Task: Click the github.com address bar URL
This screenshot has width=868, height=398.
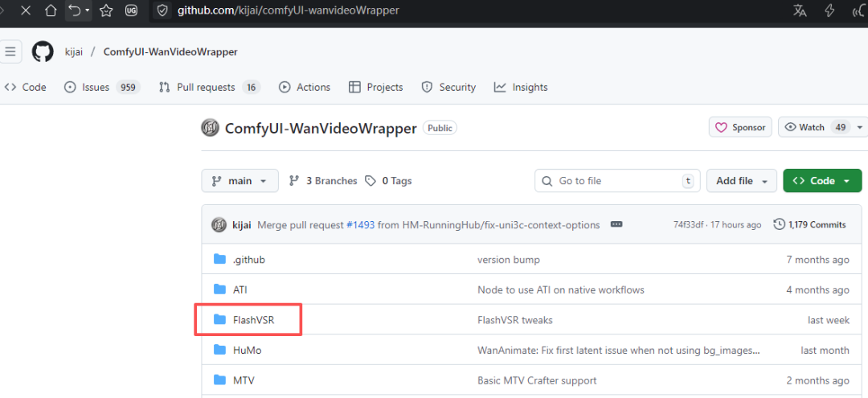Action: (289, 10)
